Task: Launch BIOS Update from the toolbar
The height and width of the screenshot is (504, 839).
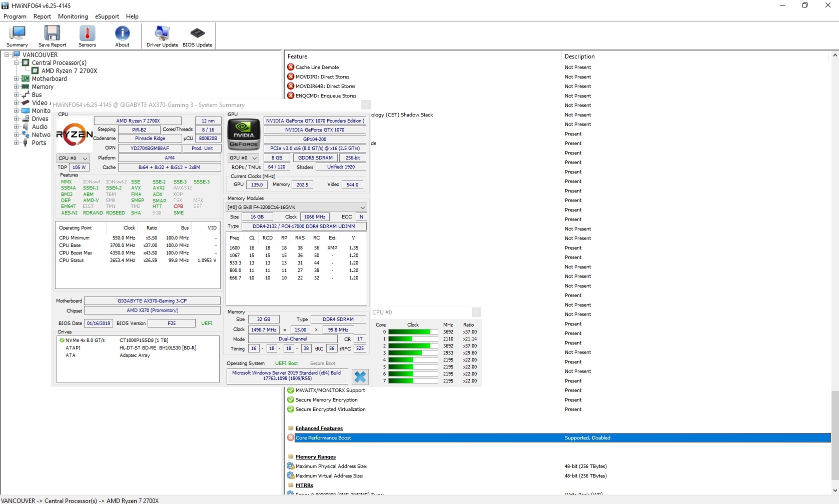Action: tap(197, 36)
